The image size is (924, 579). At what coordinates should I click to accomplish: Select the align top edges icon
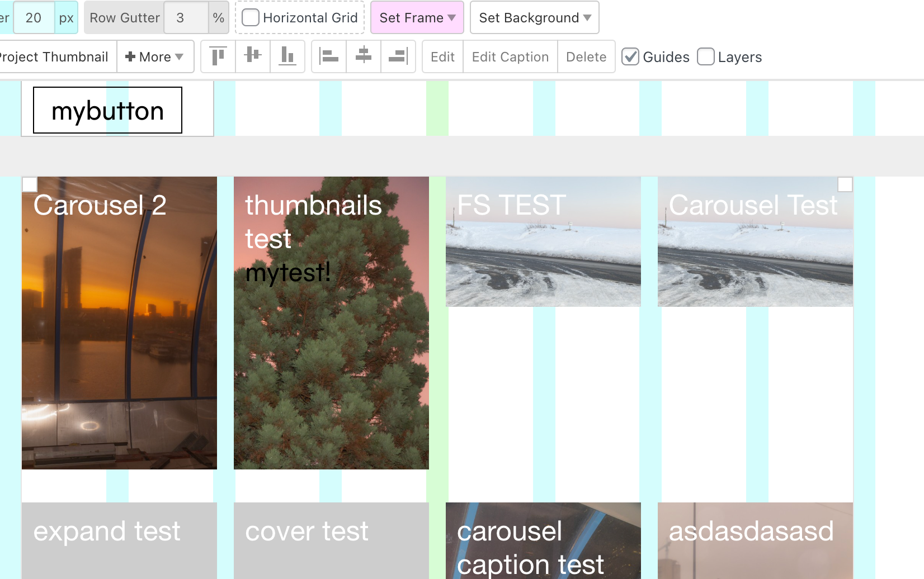(218, 56)
